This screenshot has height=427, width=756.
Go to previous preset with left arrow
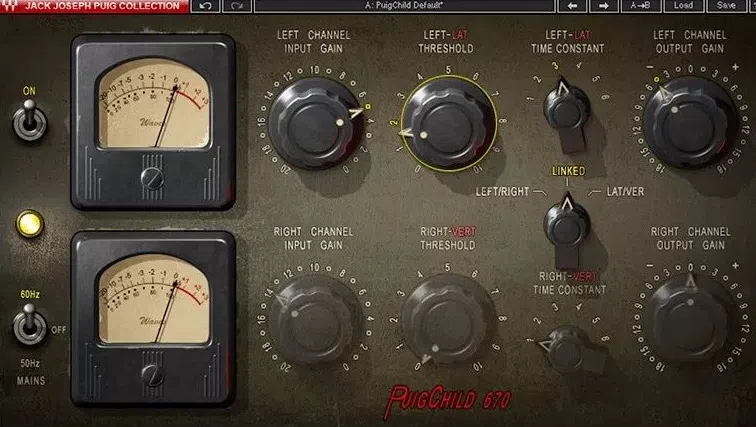click(x=572, y=6)
